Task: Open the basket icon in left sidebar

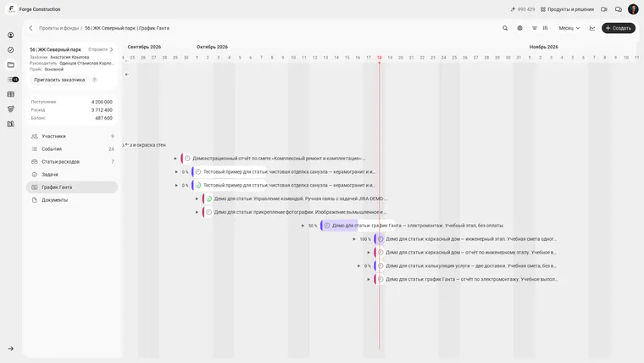Action: point(11,109)
